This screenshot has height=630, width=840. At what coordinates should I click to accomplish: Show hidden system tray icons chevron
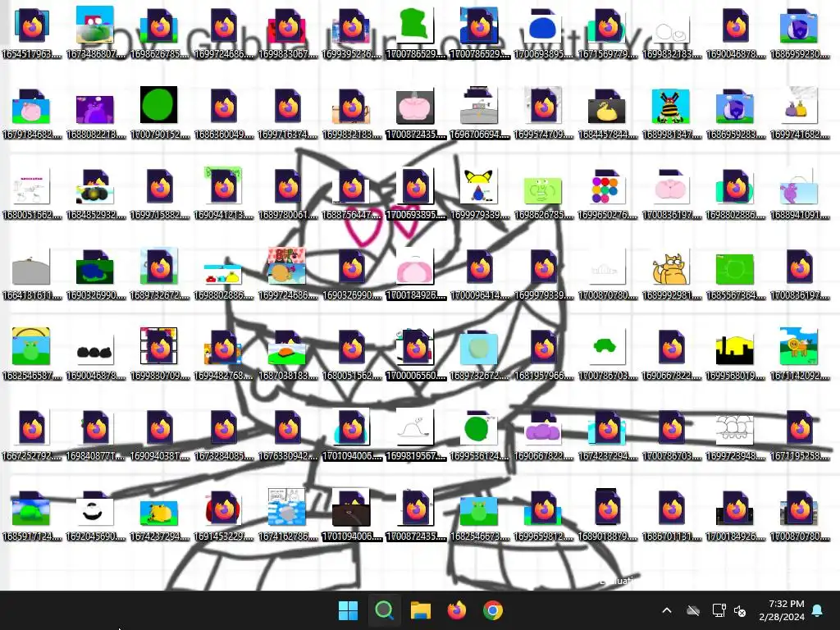667,610
